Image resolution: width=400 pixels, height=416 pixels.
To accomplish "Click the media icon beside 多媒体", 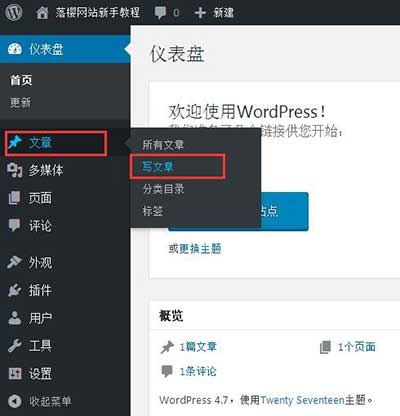I will [15, 170].
